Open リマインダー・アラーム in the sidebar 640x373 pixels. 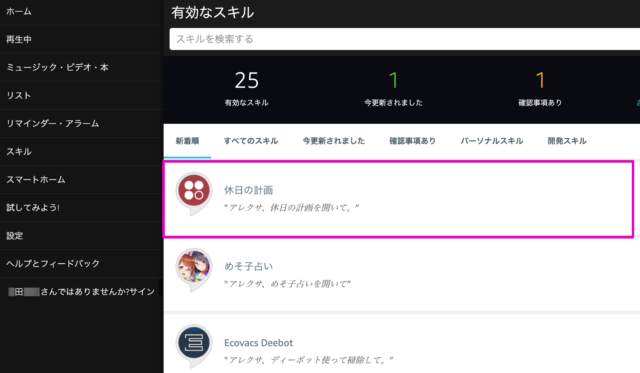coord(52,123)
